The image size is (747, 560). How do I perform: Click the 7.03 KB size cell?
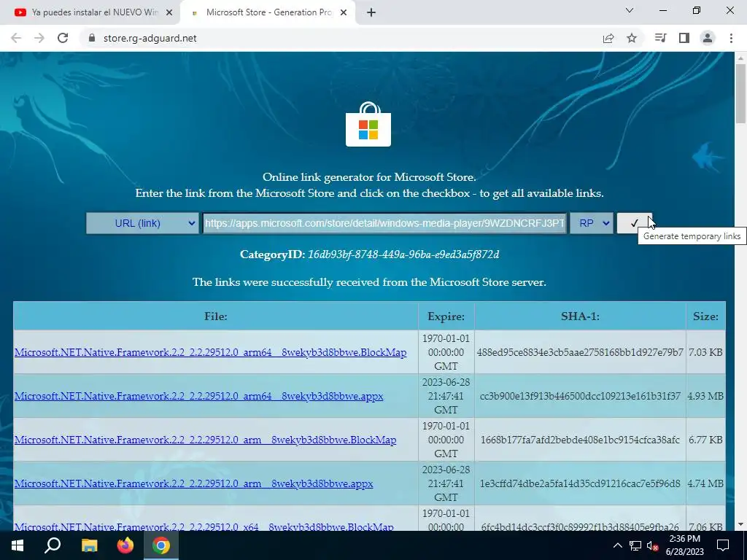(705, 352)
